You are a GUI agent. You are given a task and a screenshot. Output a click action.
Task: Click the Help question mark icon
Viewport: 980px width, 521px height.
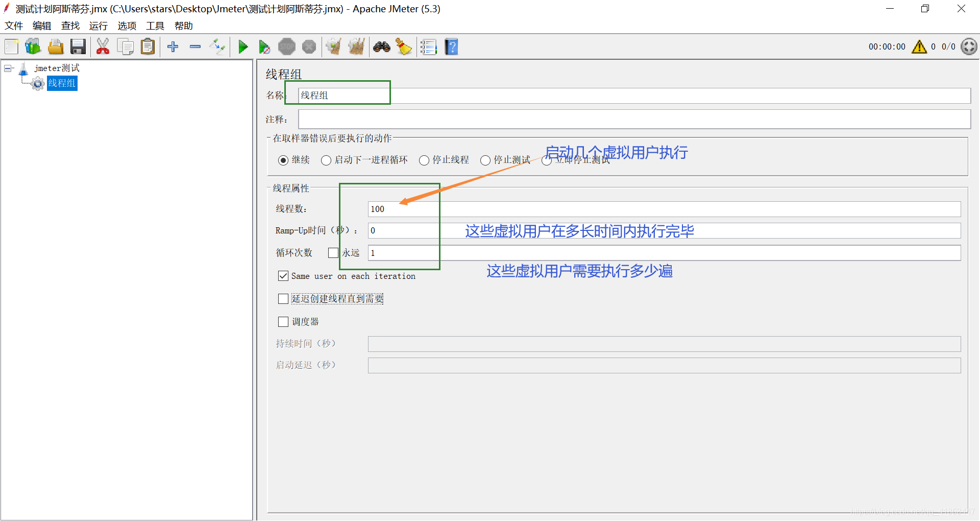pyautogui.click(x=451, y=47)
